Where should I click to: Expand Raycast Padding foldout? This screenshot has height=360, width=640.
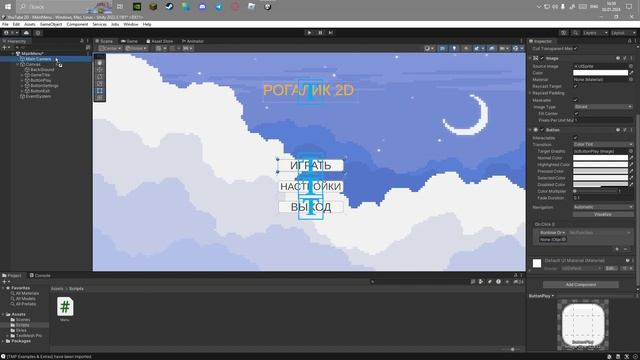click(530, 93)
